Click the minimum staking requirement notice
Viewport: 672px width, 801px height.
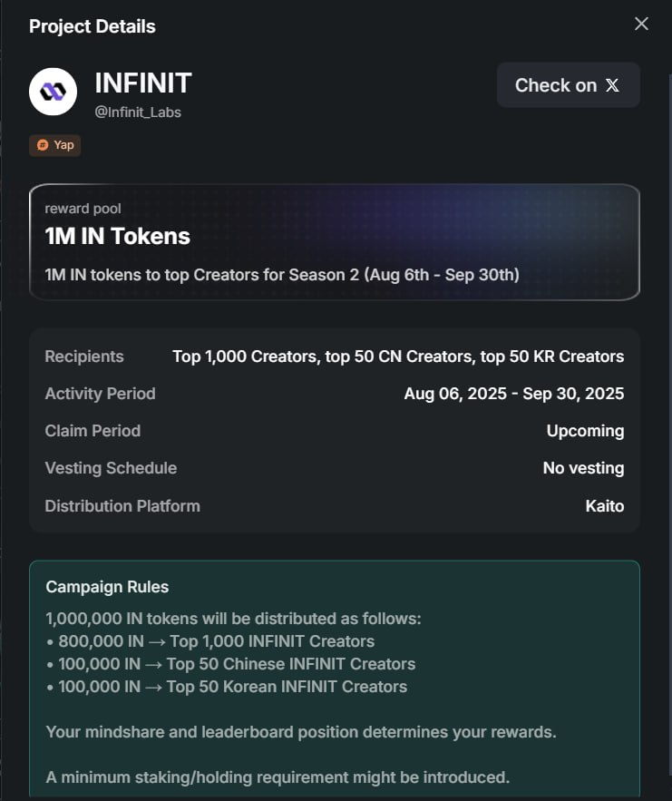(278, 777)
